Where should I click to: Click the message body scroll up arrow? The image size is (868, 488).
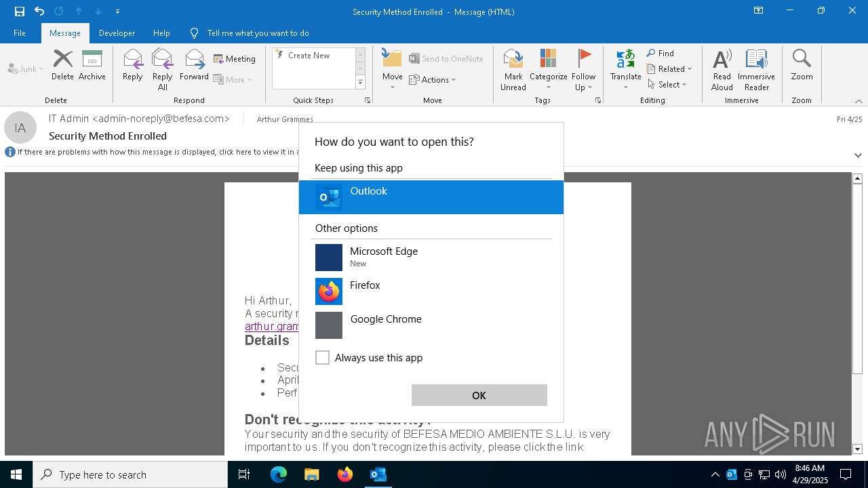point(857,178)
